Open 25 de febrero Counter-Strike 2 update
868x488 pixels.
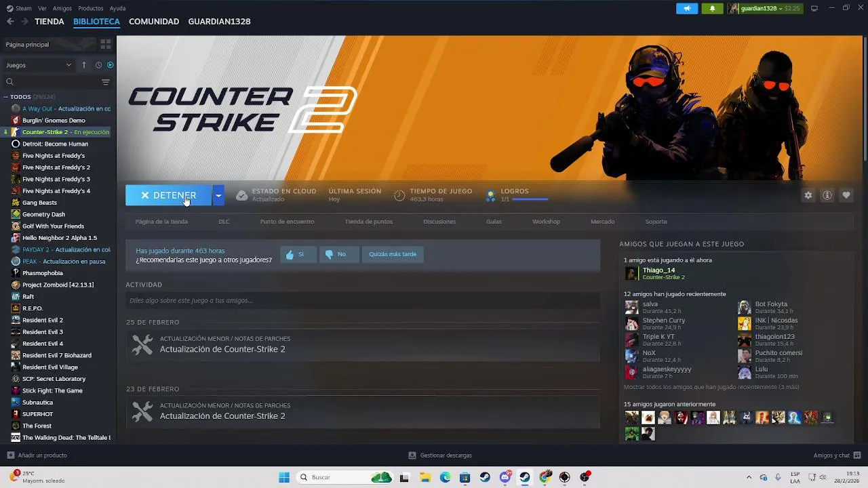(x=363, y=345)
